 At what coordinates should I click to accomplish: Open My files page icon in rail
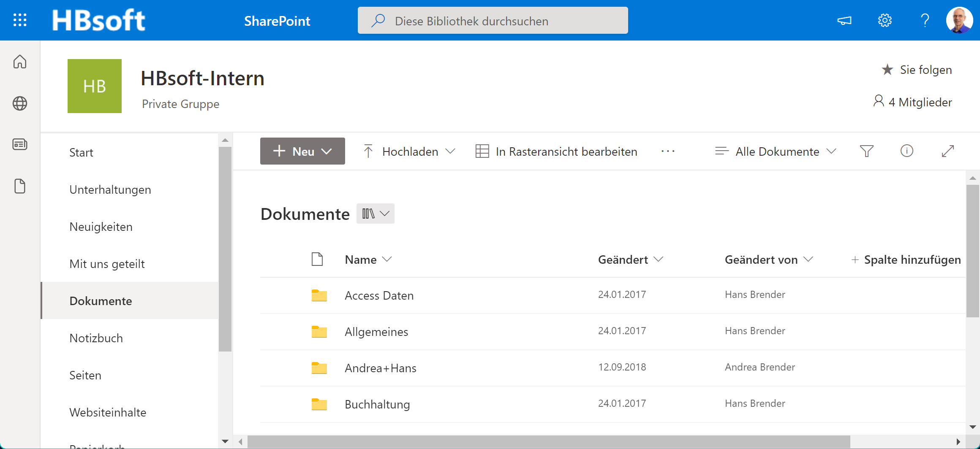[x=20, y=186]
